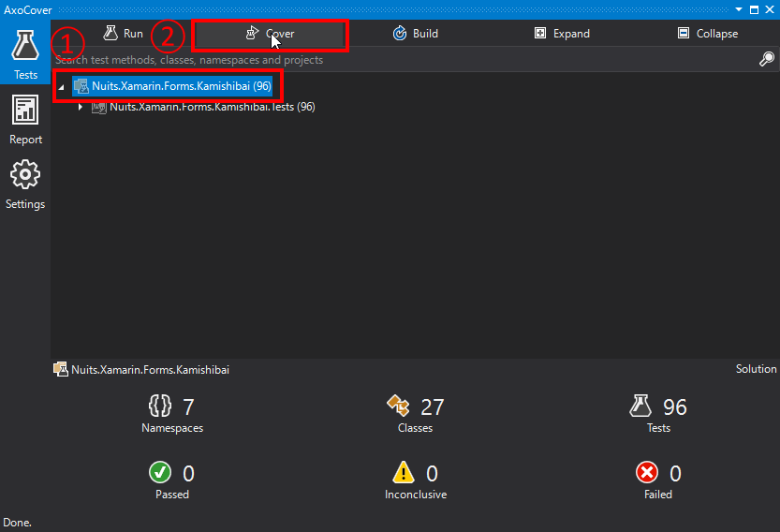Screen dimensions: 780x532
Task: Select Nuits.Xamarin.Forms.Kamishibai (96) tree item
Action: (172, 86)
